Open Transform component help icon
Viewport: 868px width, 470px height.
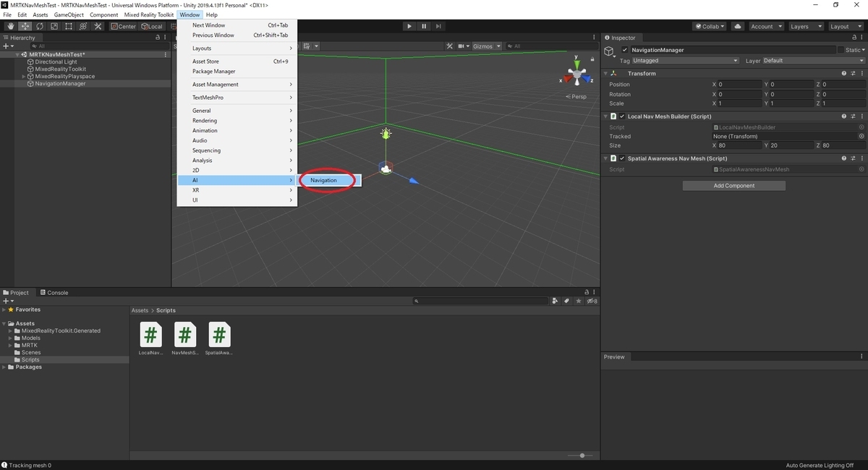coord(843,73)
